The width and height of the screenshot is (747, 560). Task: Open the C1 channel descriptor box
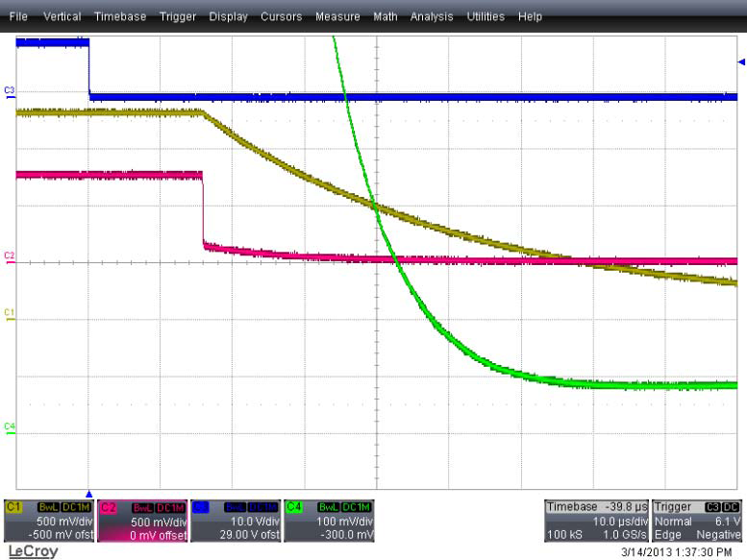[x=48, y=520]
